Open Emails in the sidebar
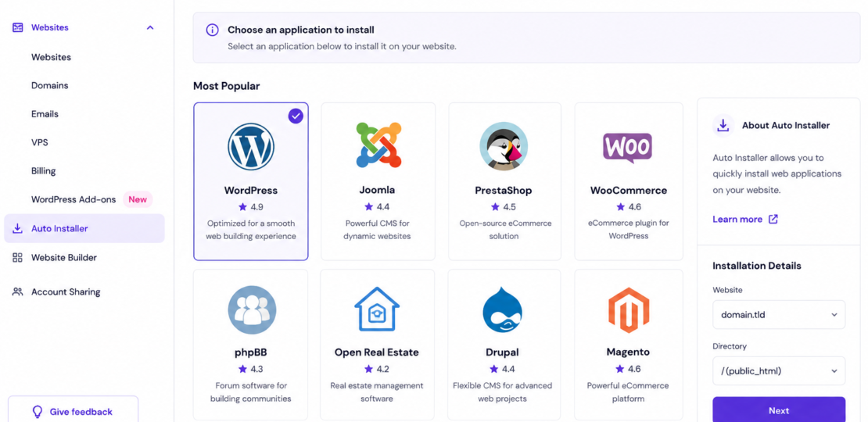Screen dimensions: 868x422 [x=45, y=114]
